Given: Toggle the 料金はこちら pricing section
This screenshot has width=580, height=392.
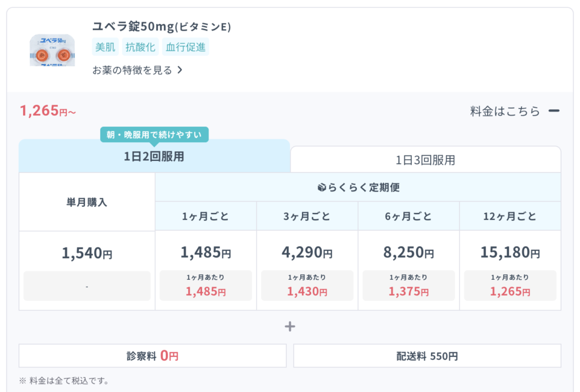Looking at the screenshot, I should tap(505, 111).
